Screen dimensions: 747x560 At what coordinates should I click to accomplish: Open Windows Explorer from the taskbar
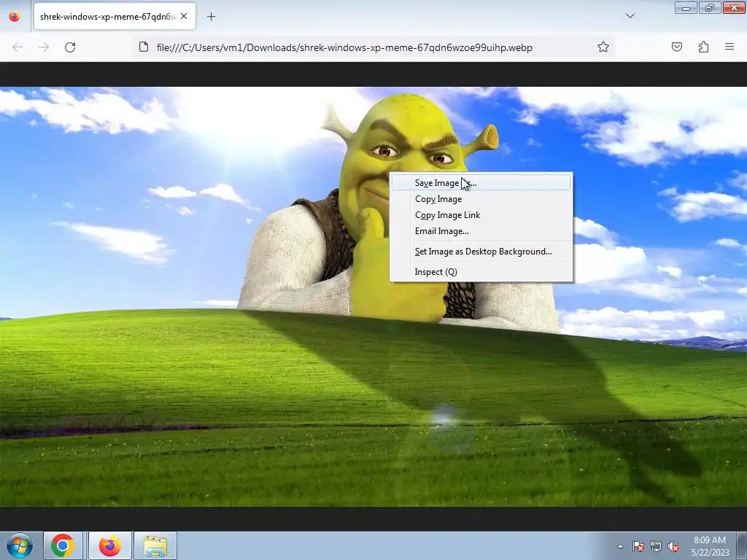tap(155, 545)
